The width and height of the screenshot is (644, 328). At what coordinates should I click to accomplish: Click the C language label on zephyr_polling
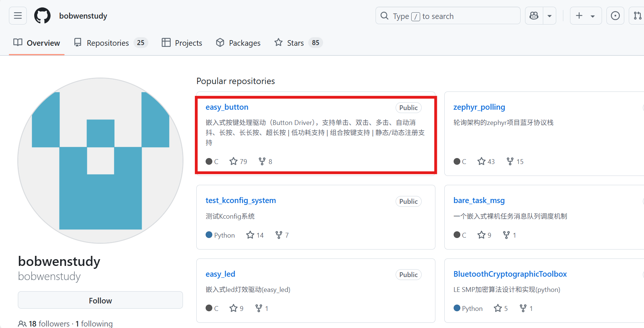tap(460, 161)
